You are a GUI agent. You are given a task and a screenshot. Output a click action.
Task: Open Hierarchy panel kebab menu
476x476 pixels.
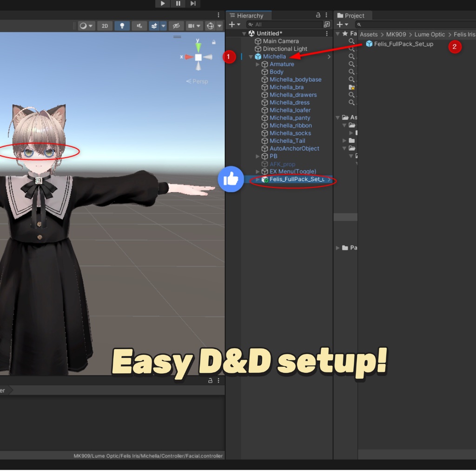(326, 15)
